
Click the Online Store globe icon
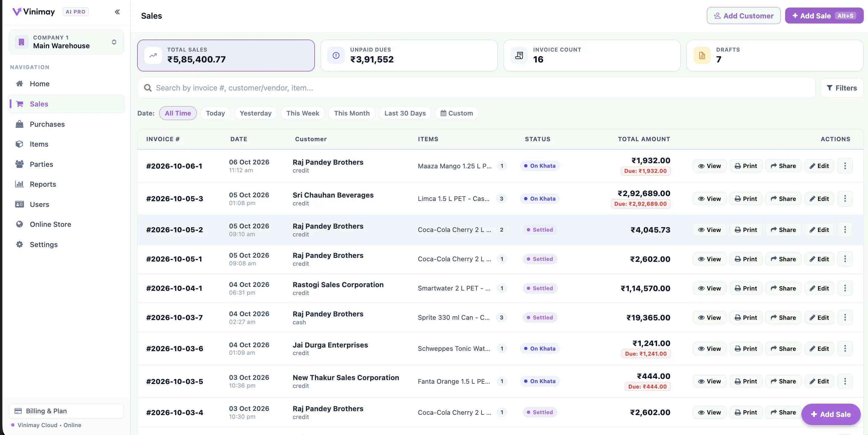pos(20,224)
